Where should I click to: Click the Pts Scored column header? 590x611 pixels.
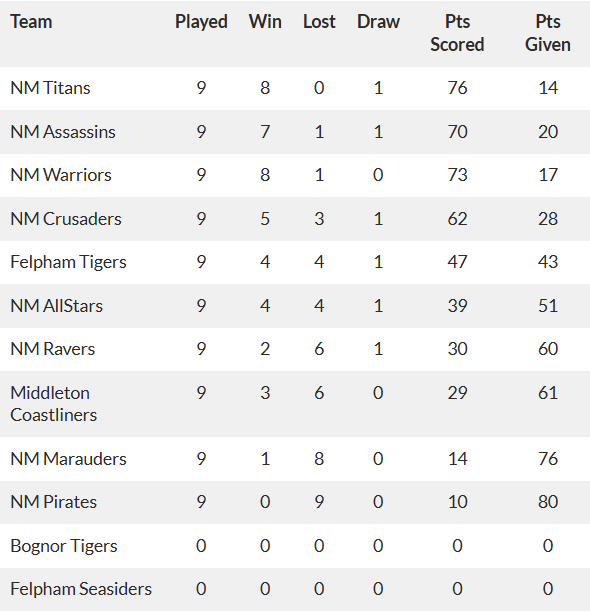pos(457,33)
